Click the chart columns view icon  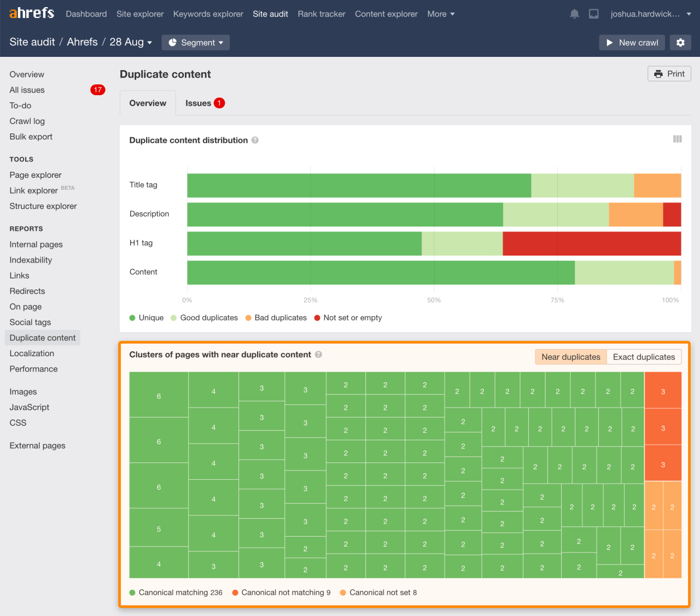tap(677, 140)
